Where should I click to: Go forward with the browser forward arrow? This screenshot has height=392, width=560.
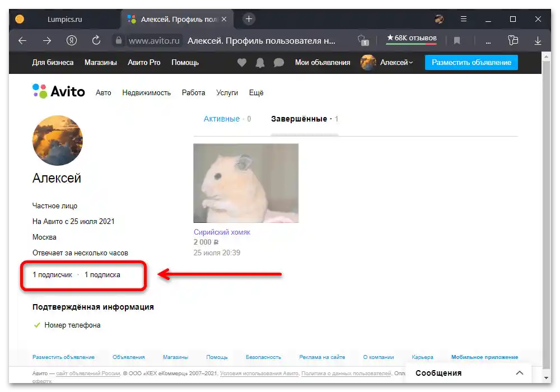tap(47, 41)
